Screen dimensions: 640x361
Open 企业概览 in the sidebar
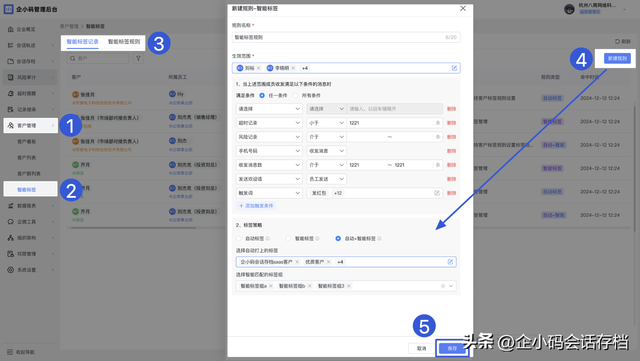pyautogui.click(x=26, y=29)
